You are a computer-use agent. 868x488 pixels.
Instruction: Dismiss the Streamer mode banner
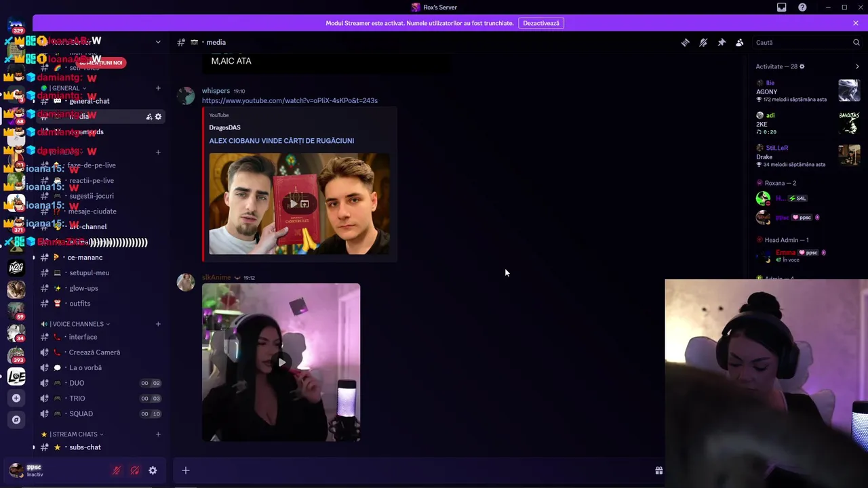click(856, 23)
